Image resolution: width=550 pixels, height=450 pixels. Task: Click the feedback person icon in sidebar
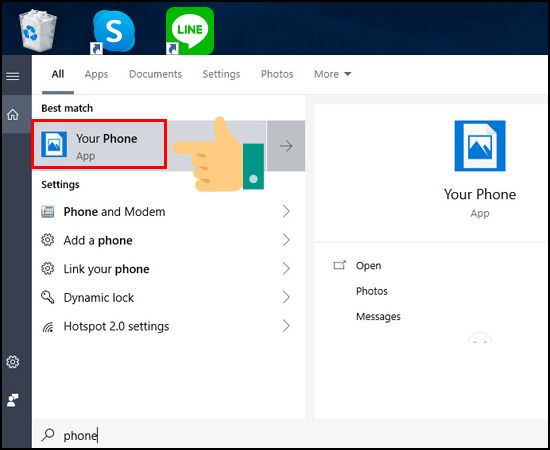pos(13,400)
